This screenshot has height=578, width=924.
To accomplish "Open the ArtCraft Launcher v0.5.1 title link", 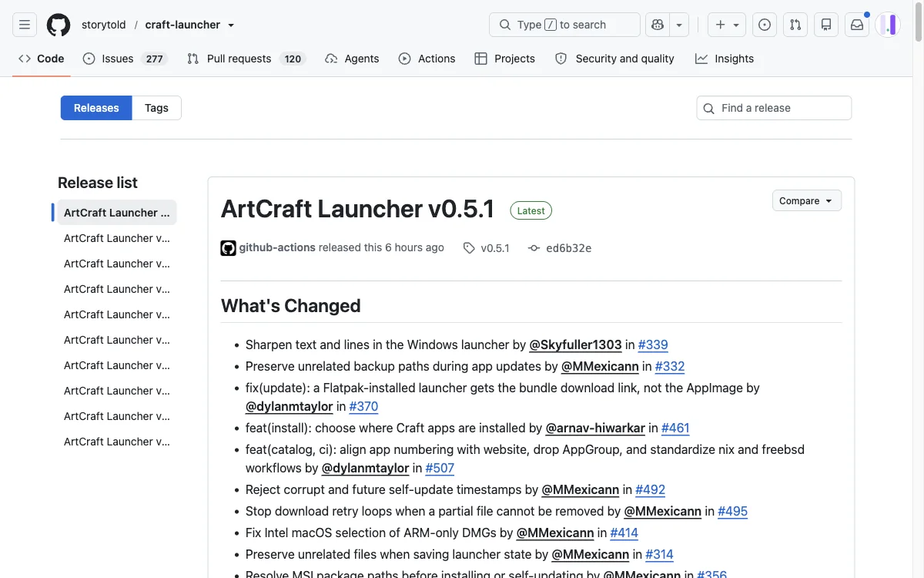I will click(357, 209).
